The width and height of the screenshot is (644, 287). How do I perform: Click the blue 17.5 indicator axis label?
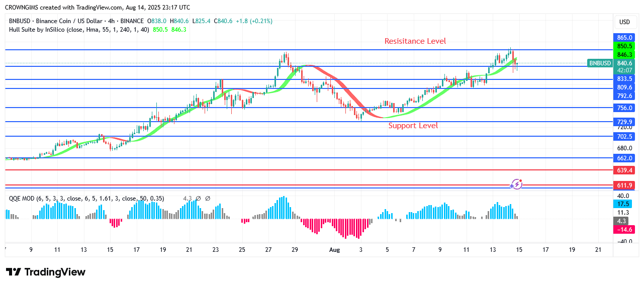[624, 204]
